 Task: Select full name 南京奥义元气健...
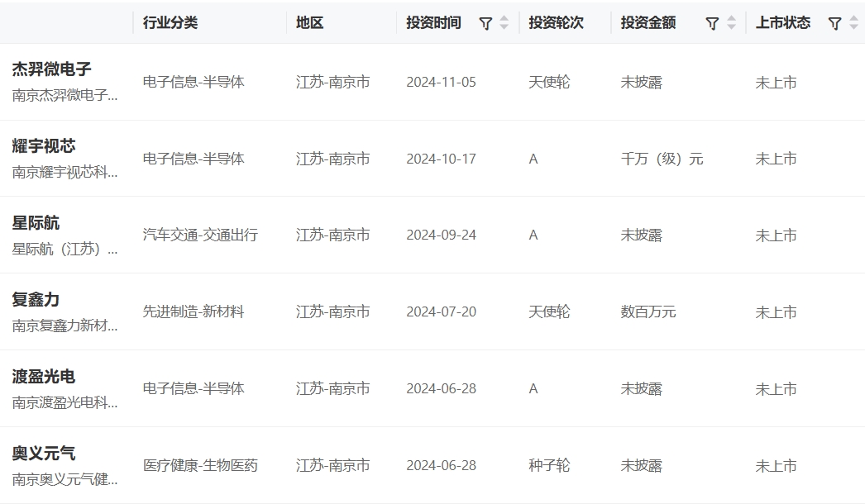(65, 480)
